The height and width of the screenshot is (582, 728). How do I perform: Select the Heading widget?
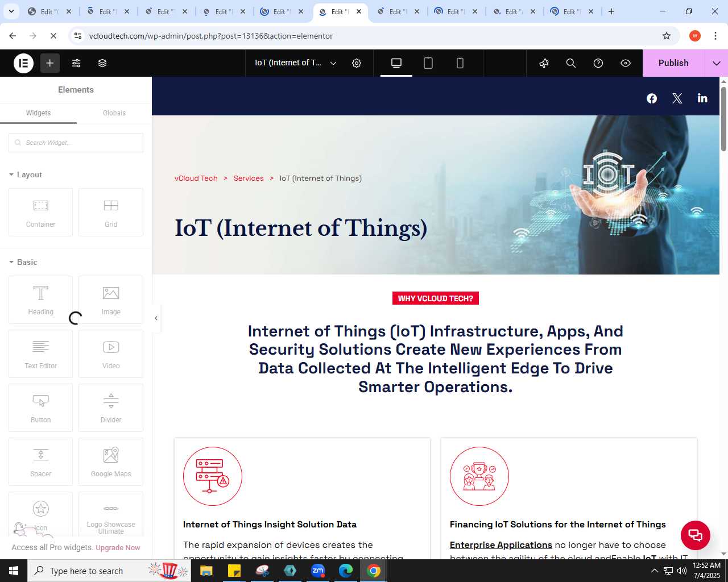(x=41, y=300)
